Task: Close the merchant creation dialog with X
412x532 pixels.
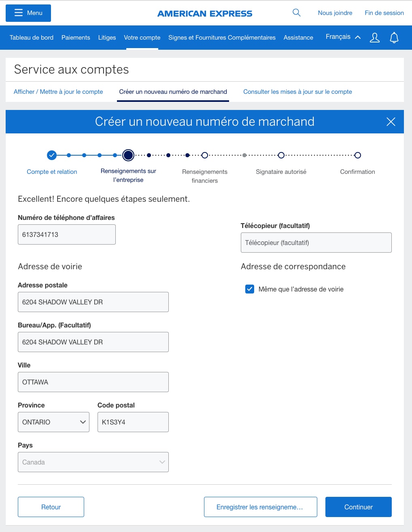Action: [x=391, y=122]
